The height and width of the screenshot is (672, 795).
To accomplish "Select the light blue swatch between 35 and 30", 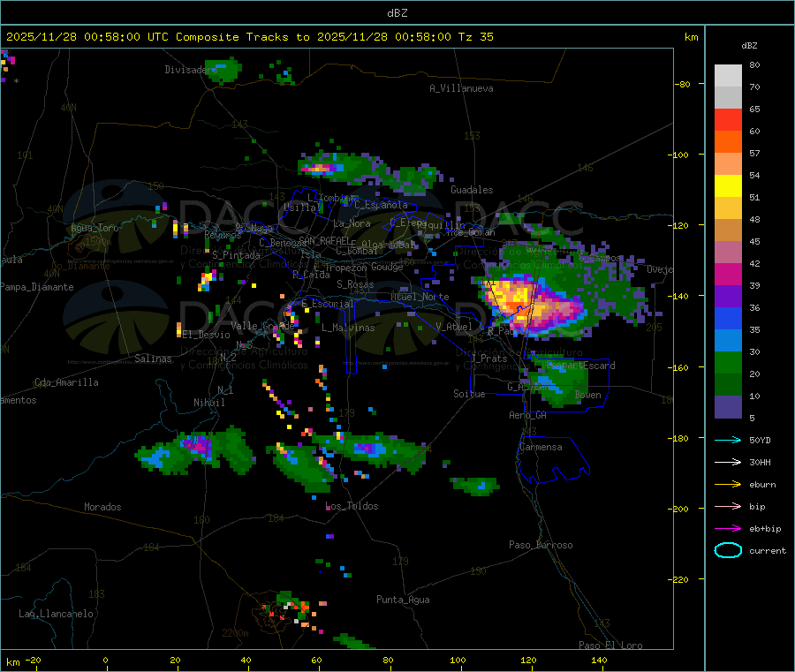I will pos(728,341).
